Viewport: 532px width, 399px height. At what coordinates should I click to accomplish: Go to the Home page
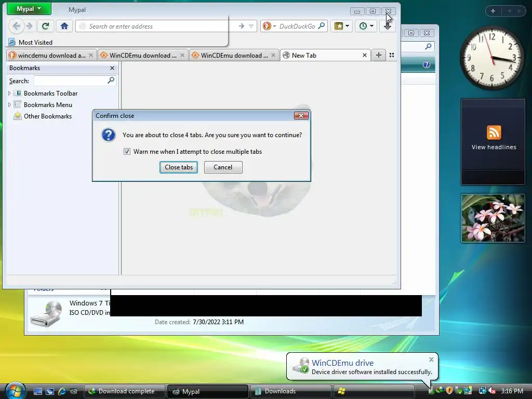pyautogui.click(x=64, y=26)
